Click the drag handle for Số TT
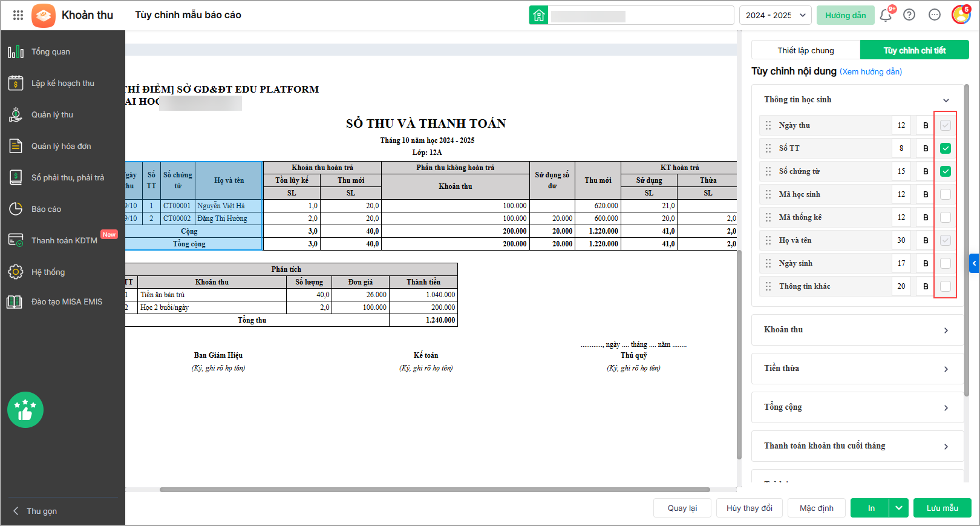The height and width of the screenshot is (526, 980). pos(768,148)
